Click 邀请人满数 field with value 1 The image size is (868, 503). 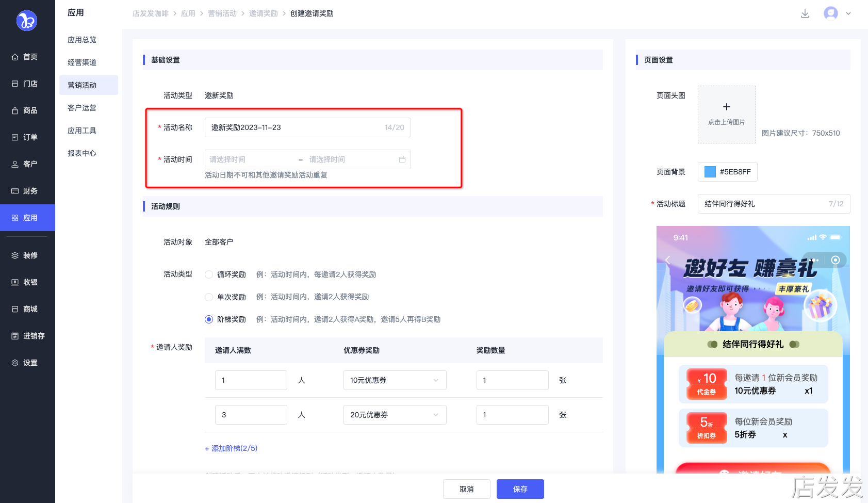251,380
